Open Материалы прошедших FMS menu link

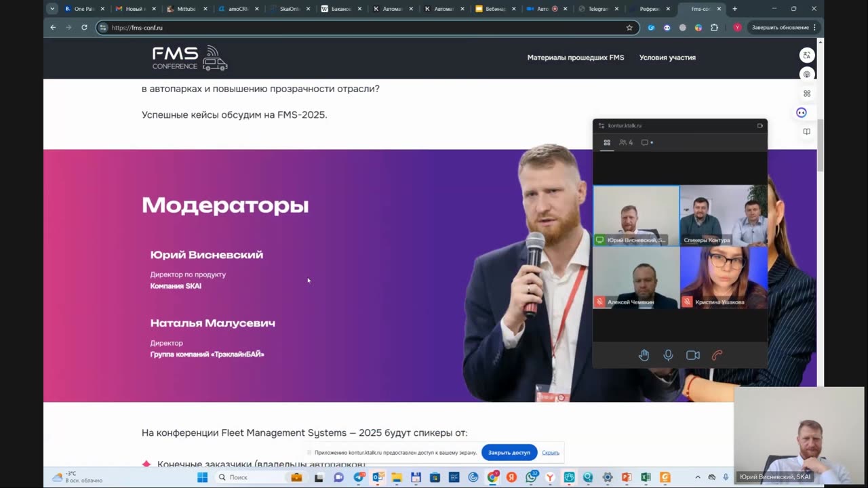pyautogui.click(x=576, y=58)
